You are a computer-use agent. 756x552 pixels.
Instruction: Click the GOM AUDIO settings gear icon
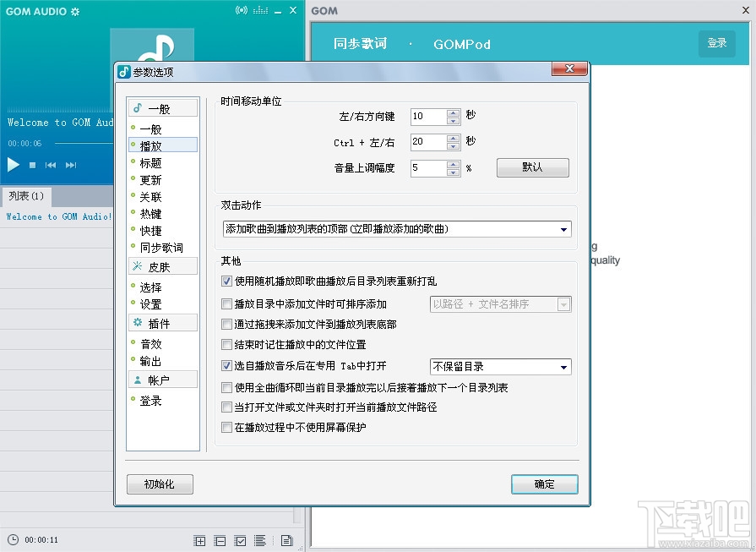pyautogui.click(x=76, y=12)
